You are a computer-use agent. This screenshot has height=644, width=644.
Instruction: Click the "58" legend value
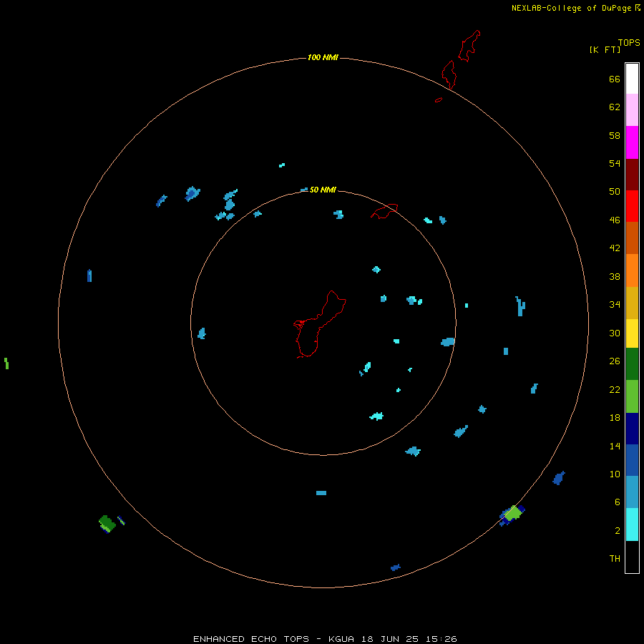tap(615, 135)
